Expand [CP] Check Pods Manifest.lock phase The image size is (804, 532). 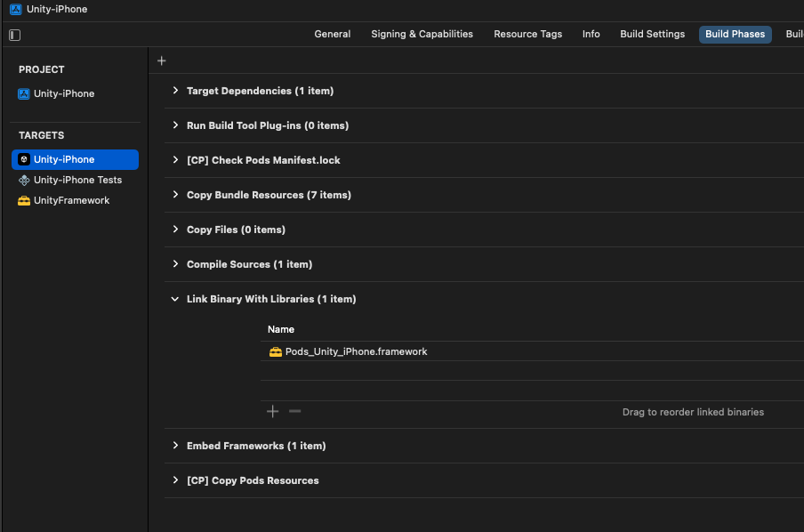[175, 160]
